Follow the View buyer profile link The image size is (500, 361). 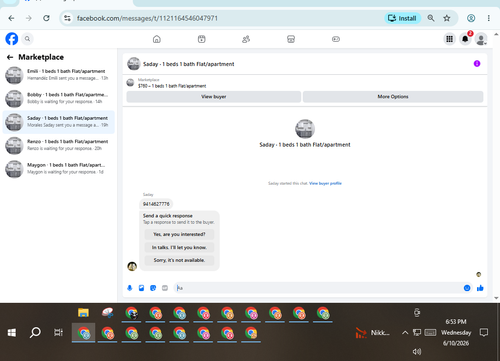pos(325,183)
